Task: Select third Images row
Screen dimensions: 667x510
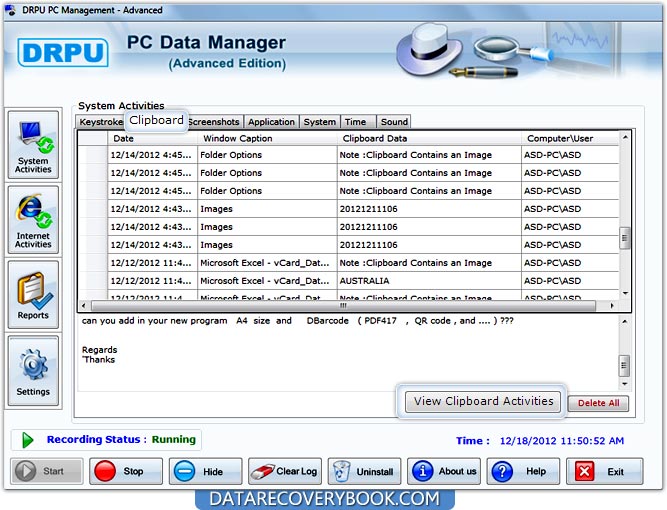Action: 348,245
